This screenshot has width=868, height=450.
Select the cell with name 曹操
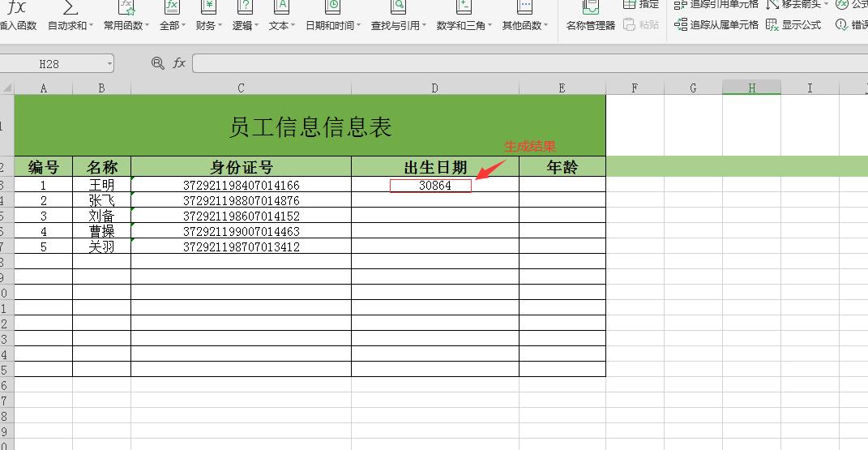click(x=102, y=231)
